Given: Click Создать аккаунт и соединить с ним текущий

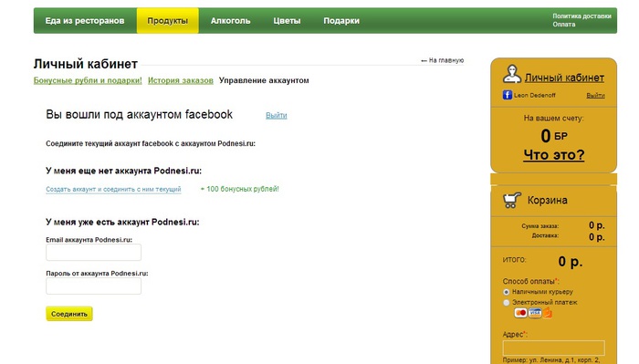Looking at the screenshot, I should click(113, 190).
